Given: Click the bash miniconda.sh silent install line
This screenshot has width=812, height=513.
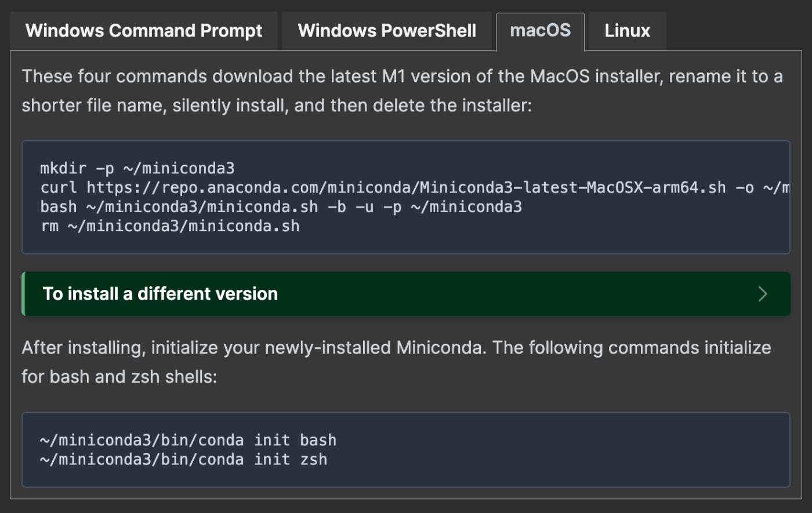Looking at the screenshot, I should 281,207.
